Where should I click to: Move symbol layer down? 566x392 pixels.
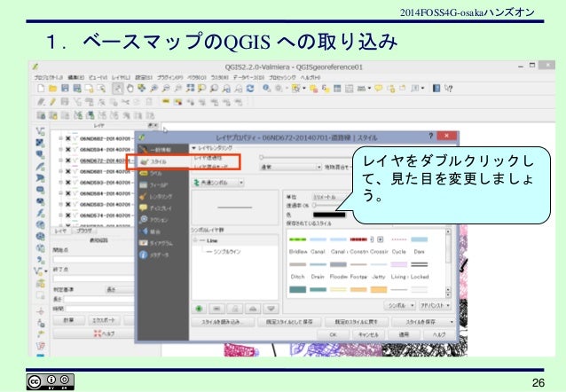(271, 309)
